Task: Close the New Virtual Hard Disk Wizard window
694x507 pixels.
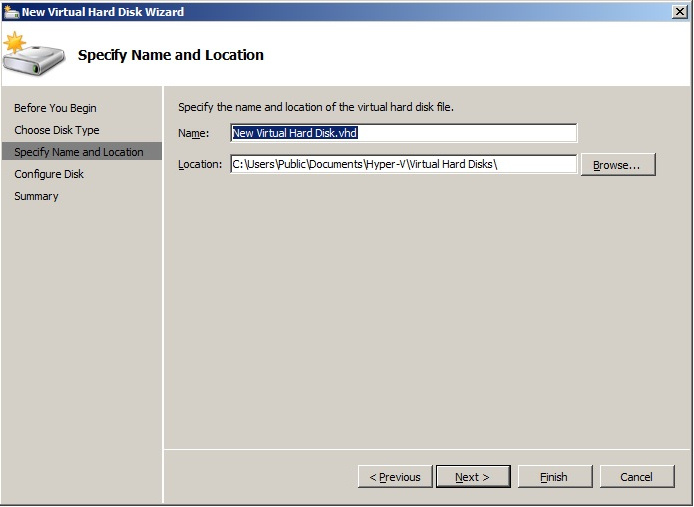Action: tap(679, 11)
